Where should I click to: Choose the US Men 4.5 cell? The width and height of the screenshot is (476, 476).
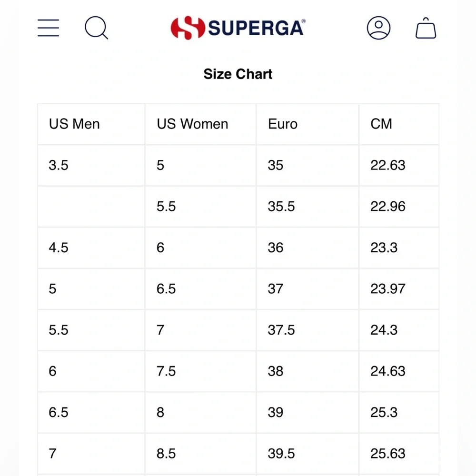[x=91, y=248]
